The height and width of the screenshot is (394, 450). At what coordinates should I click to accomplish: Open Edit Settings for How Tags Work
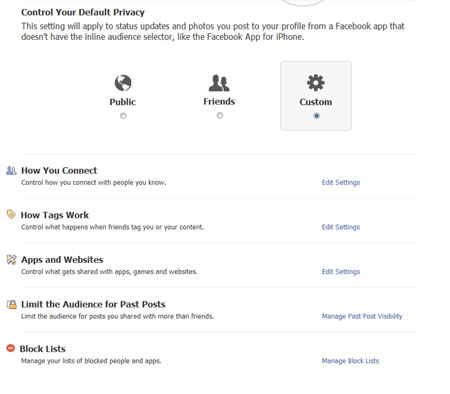341,227
